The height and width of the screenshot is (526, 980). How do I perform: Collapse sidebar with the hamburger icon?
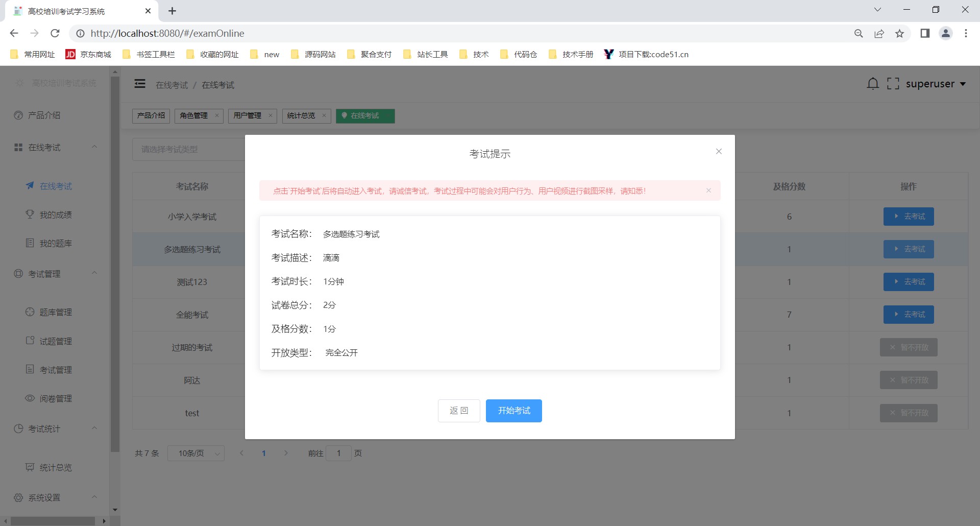coord(140,84)
